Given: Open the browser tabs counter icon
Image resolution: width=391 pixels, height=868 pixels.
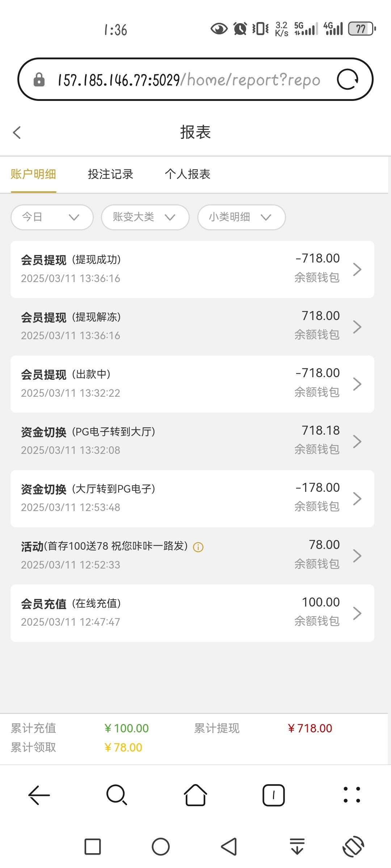Looking at the screenshot, I should click(x=273, y=795).
